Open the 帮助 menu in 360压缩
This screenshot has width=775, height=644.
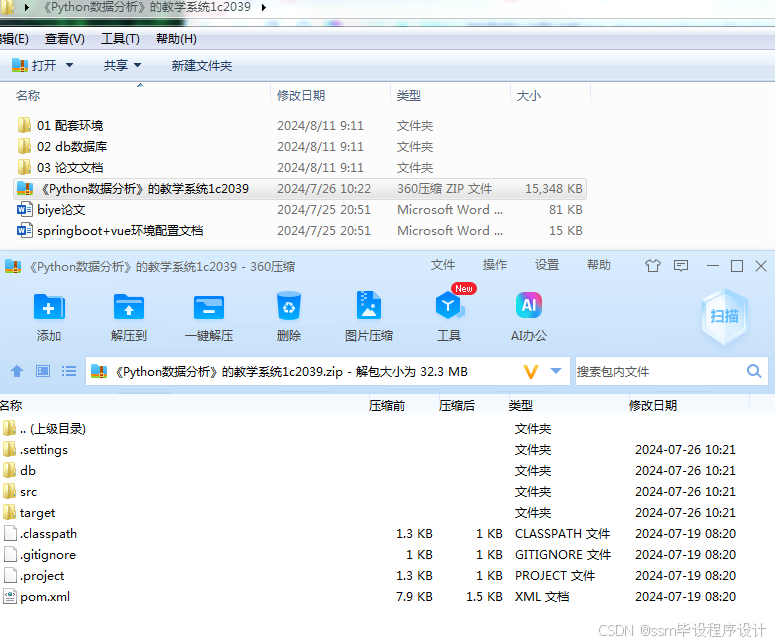[x=599, y=265]
